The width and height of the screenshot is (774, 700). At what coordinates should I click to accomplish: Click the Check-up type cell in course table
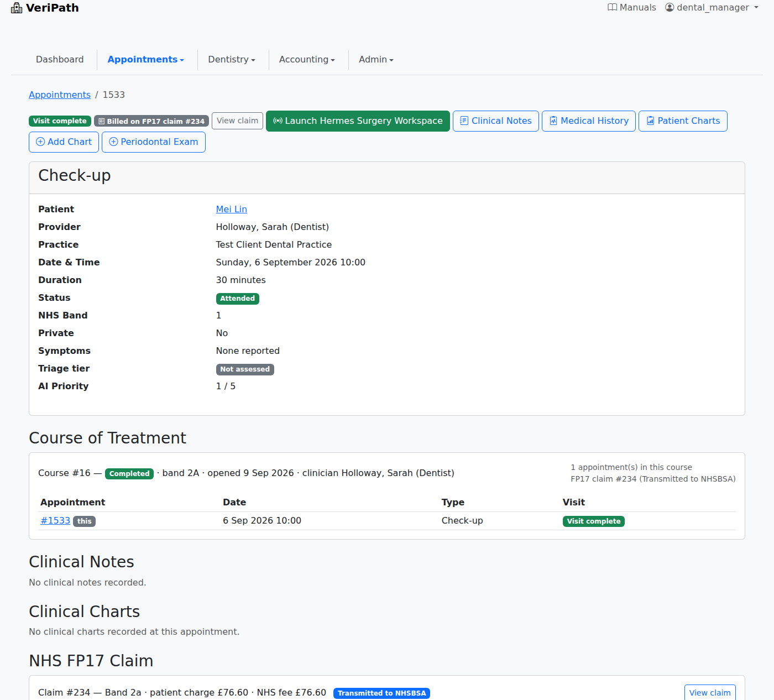(x=462, y=520)
